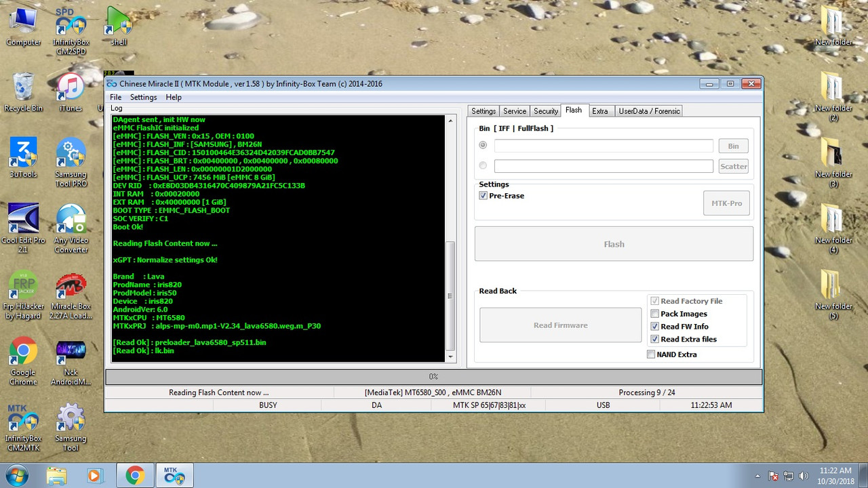
Task: Switch to the Service tab
Action: tap(515, 111)
